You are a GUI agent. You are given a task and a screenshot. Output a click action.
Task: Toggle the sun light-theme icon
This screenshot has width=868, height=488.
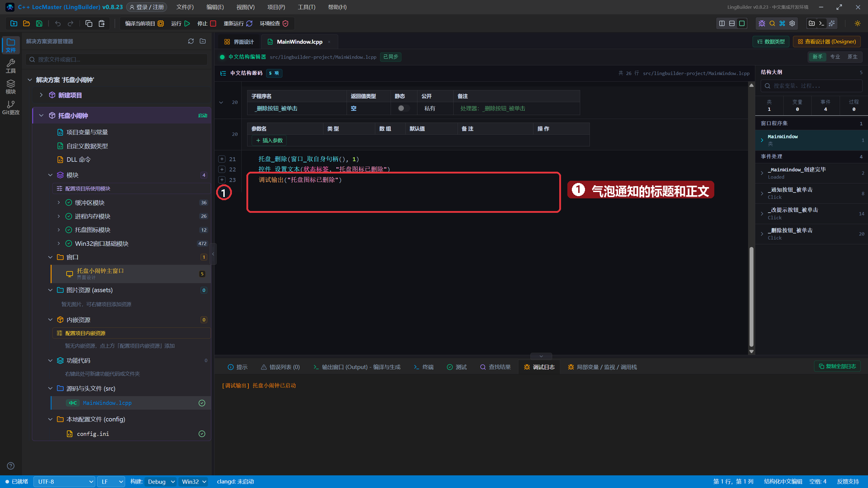coord(858,23)
